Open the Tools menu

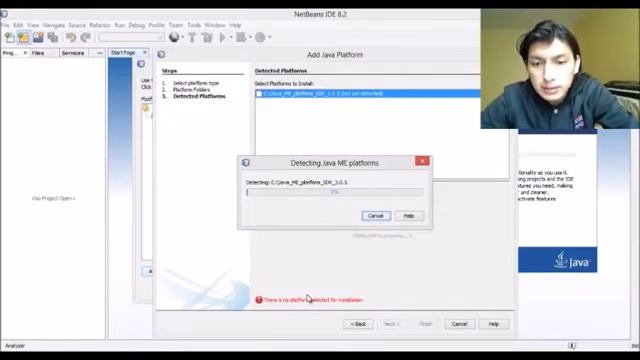(194, 25)
